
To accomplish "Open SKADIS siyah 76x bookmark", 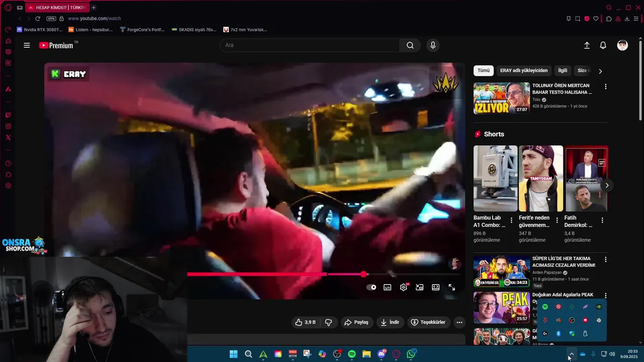I will 194,30.
